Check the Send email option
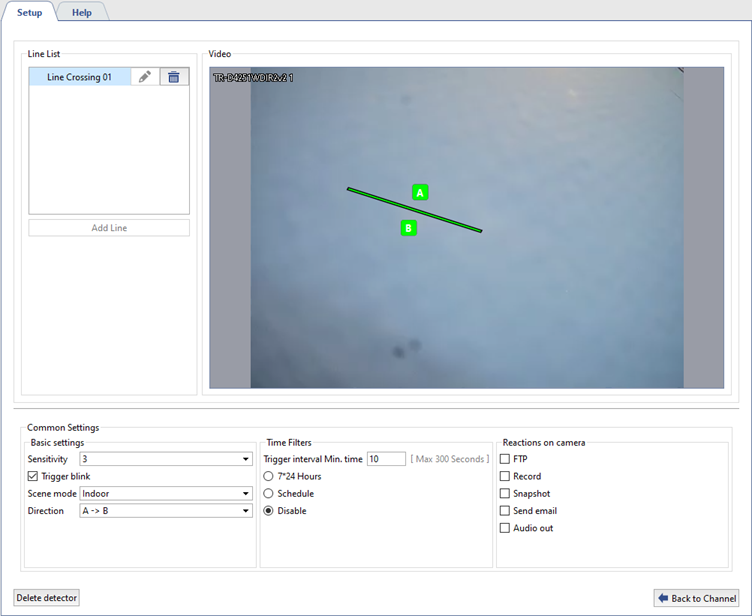Image resolution: width=752 pixels, height=616 pixels. click(x=505, y=511)
